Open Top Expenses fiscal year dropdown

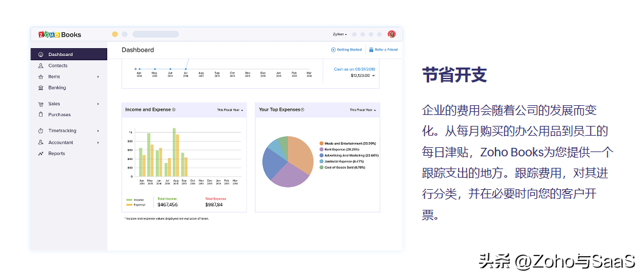pyautogui.click(x=363, y=110)
